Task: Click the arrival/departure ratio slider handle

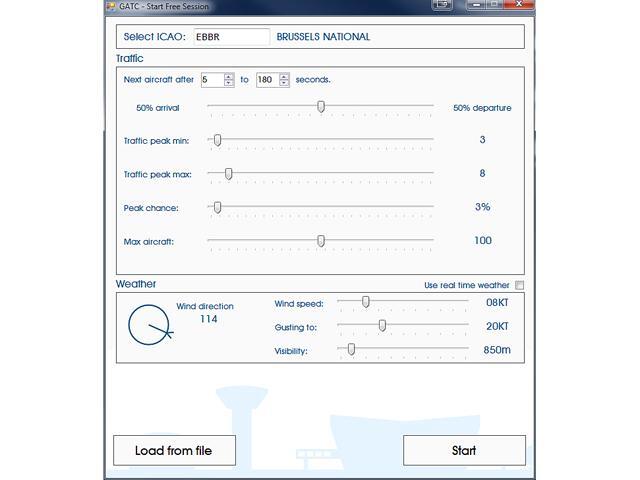Action: (321, 107)
